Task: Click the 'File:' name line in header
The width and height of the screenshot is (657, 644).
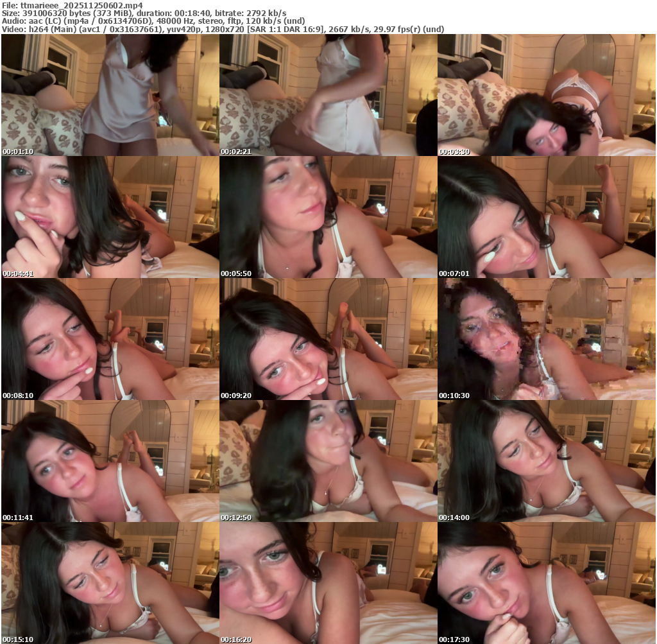Action: (x=73, y=5)
